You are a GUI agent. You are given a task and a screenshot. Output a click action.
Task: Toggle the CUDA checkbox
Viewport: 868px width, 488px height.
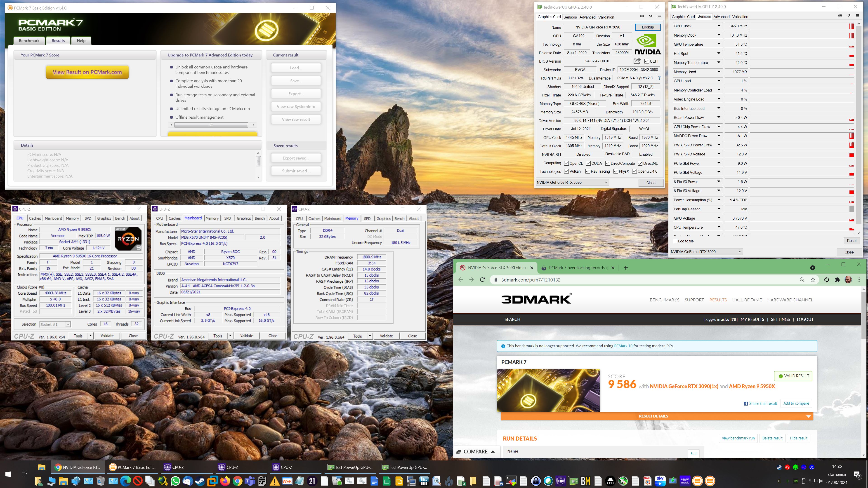coord(588,163)
